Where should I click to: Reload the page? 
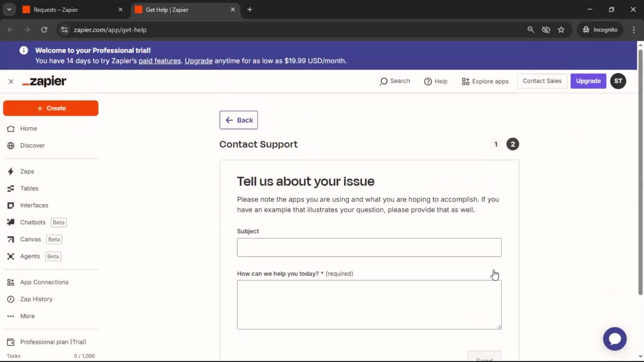(x=44, y=30)
